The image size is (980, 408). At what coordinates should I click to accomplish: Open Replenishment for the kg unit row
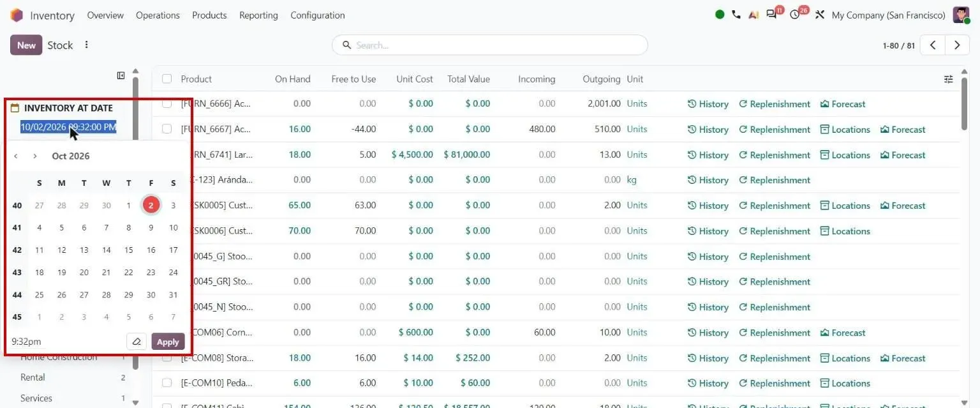click(x=775, y=180)
